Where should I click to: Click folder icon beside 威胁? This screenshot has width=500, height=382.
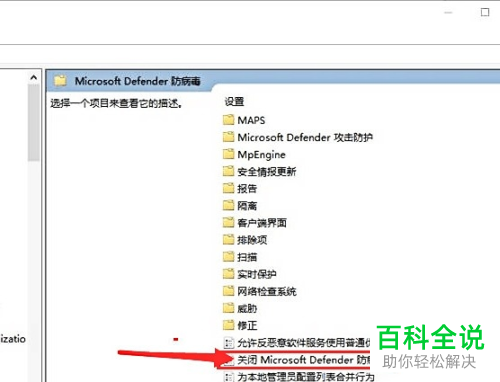coord(228,308)
